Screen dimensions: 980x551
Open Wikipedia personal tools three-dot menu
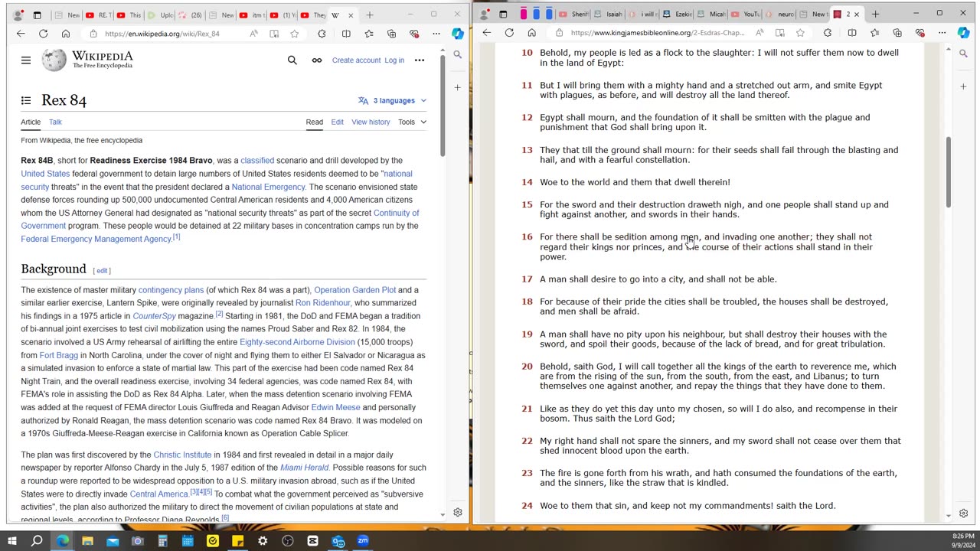pos(419,60)
